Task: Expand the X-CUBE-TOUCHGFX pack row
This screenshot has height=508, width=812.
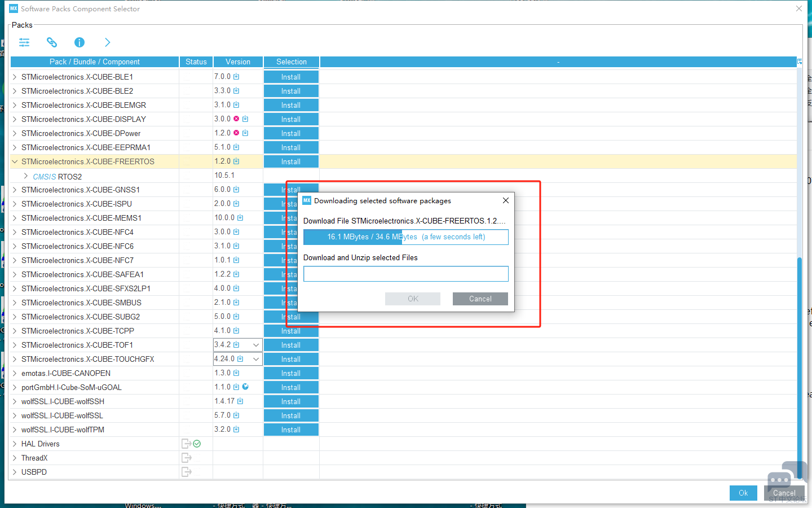Action: (15, 359)
